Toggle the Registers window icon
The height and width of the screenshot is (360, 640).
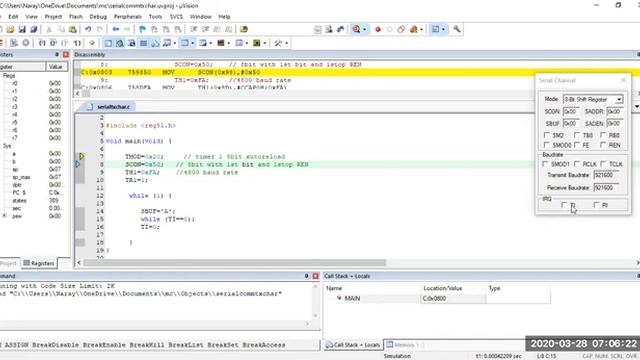pos(143,43)
